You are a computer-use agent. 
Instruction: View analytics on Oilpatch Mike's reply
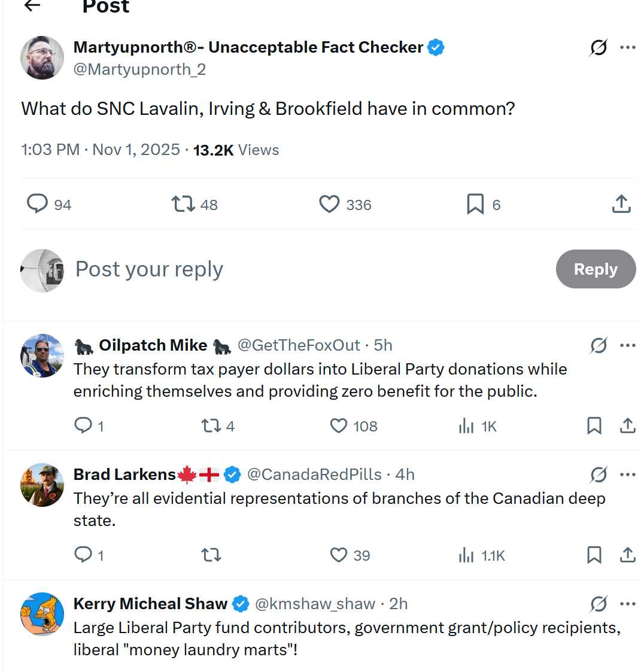pyautogui.click(x=466, y=425)
